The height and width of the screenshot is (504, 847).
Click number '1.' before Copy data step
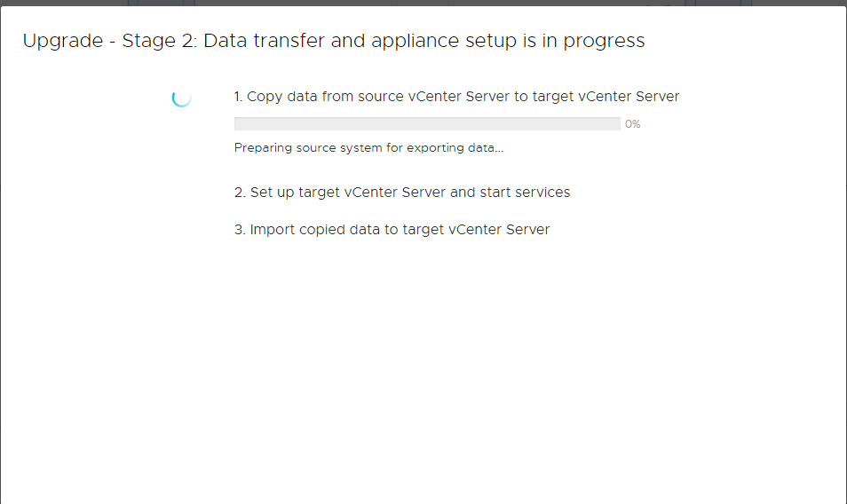click(x=239, y=97)
